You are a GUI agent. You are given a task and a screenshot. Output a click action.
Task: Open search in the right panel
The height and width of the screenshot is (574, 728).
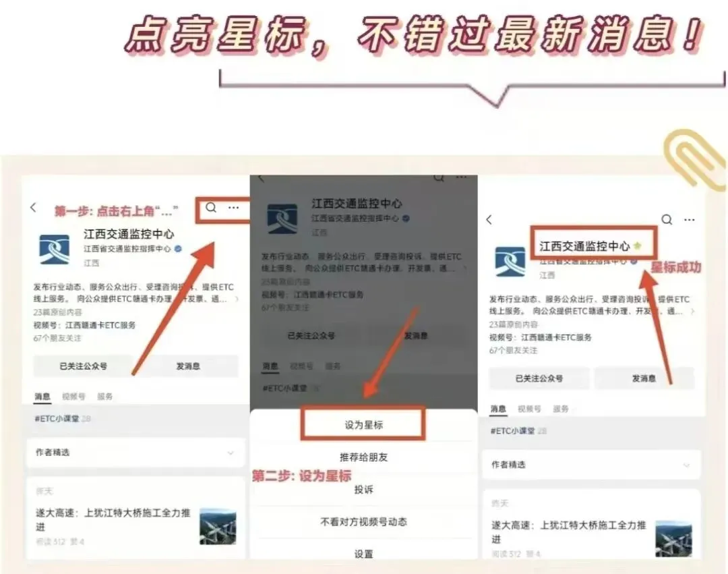[667, 220]
